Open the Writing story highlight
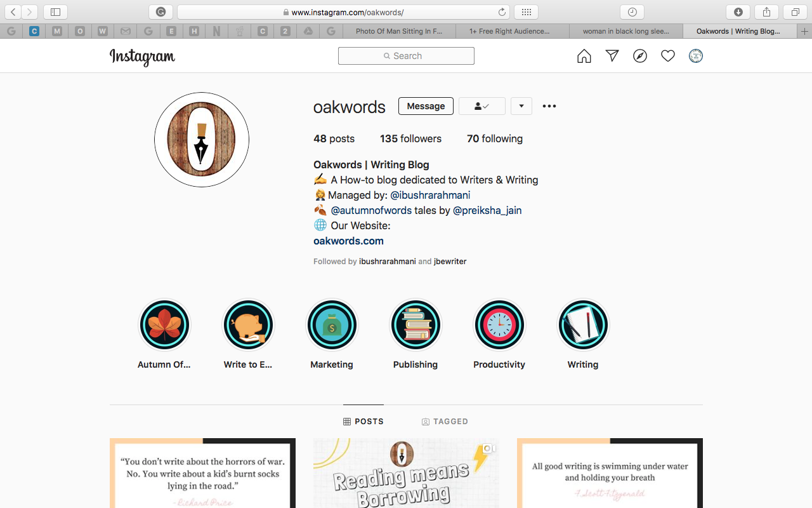The width and height of the screenshot is (812, 508). click(583, 334)
